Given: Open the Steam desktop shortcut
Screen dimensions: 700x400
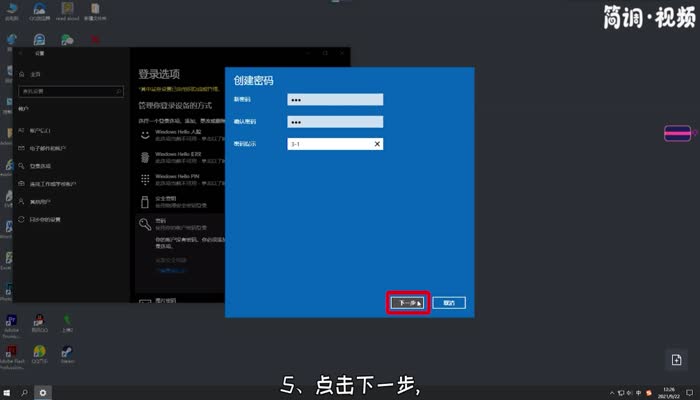Looking at the screenshot, I should [x=67, y=354].
